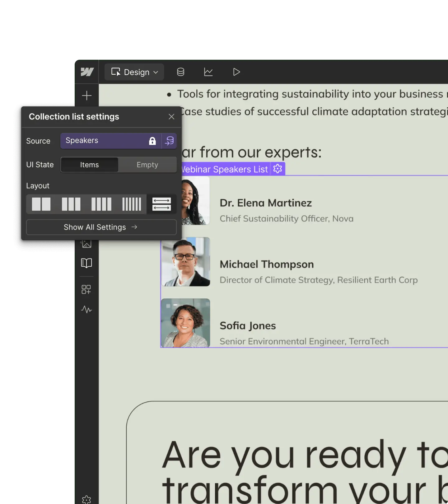Click the collection database link icon

(170, 141)
